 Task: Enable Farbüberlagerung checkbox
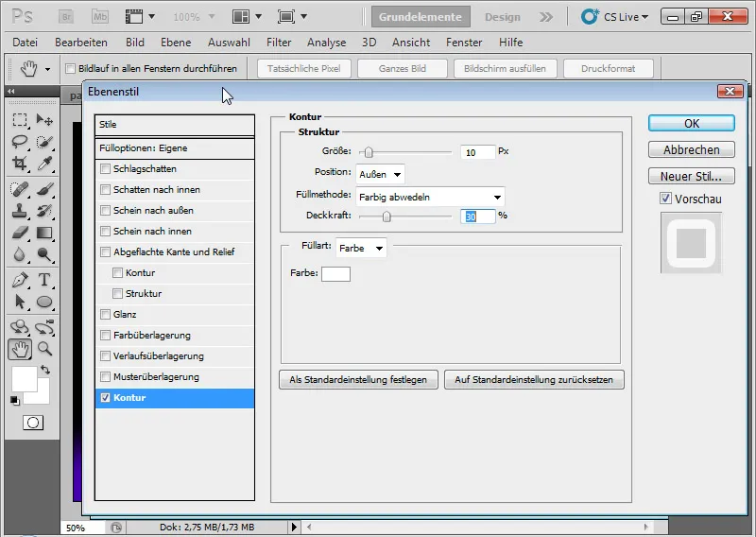105,336
